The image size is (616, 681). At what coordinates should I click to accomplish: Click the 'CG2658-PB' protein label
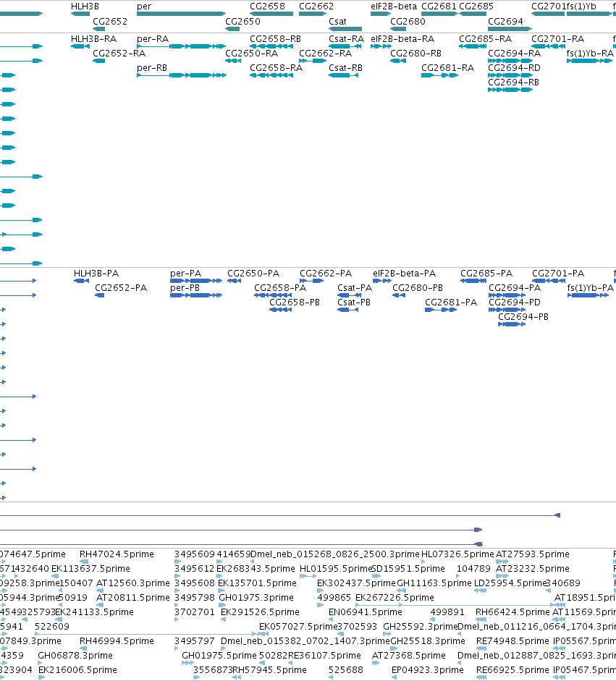[x=295, y=303]
